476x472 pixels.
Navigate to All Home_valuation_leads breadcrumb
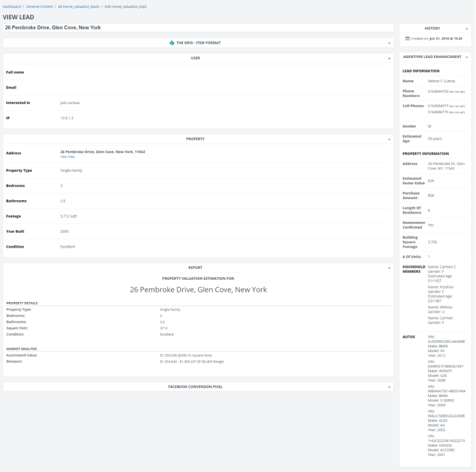coord(78,6)
